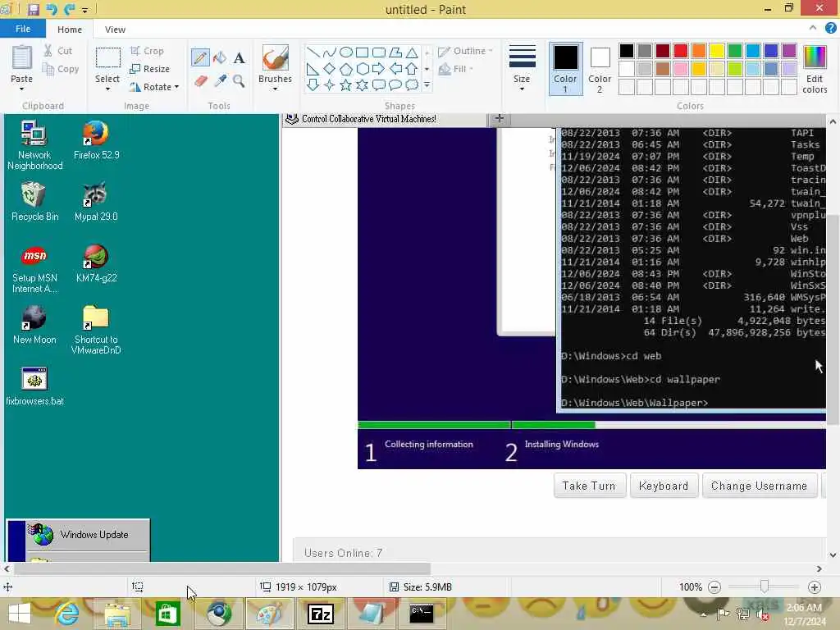Image resolution: width=840 pixels, height=630 pixels.
Task: Expand the Shapes gallery More arrow
Action: pyautogui.click(x=427, y=84)
